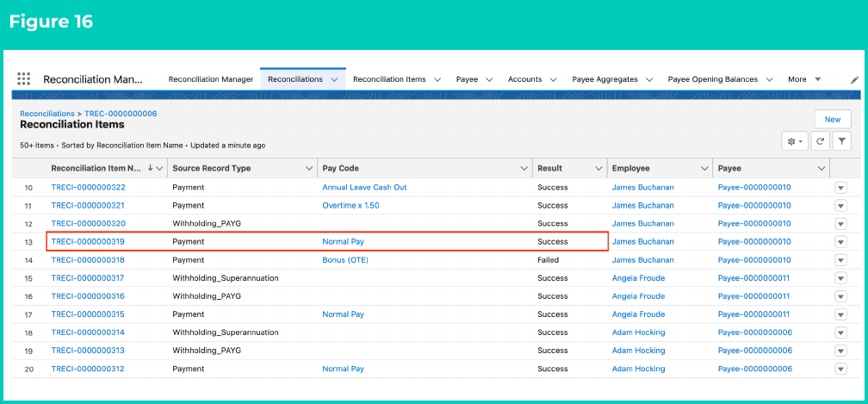The image size is (868, 404).
Task: Toggle sort arrow on Reconciliation Item Name column
Action: pos(150,168)
